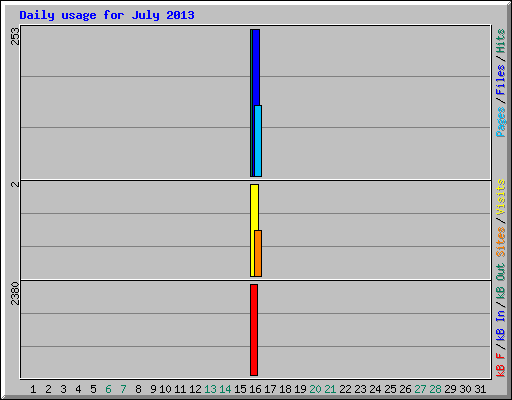Screen dimensions: 512x400
Task: Click green weekend day 27 label
Action: tap(420, 389)
